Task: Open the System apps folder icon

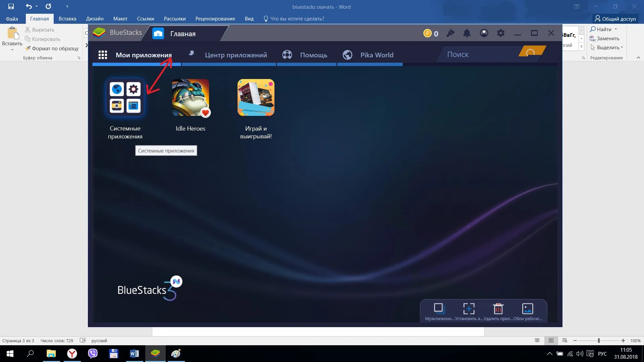Action: click(x=125, y=98)
